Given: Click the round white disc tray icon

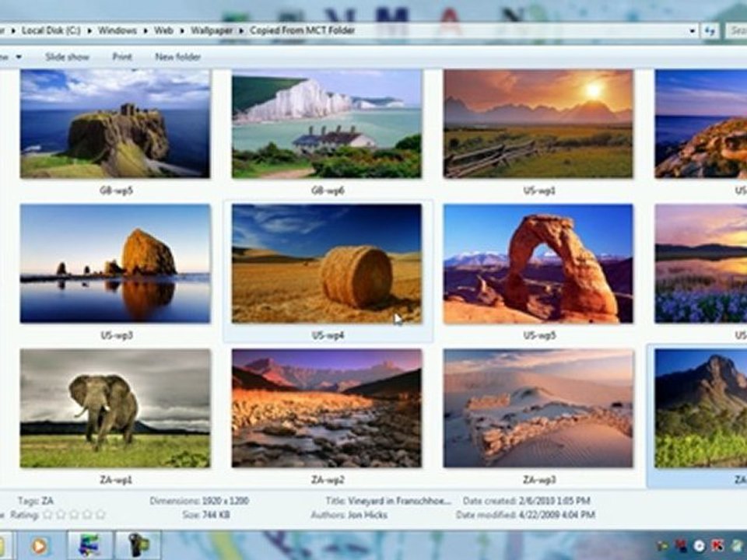Looking at the screenshot, I should click(x=699, y=546).
